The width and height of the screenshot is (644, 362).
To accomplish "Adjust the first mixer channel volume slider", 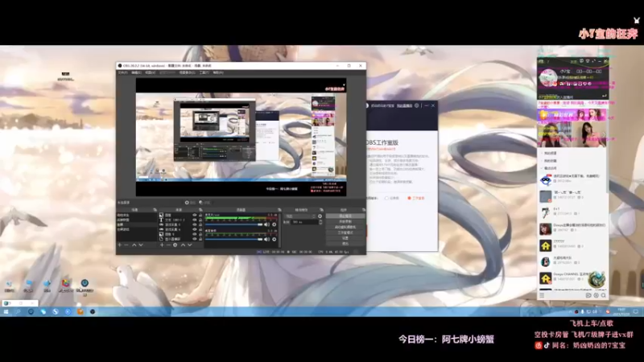I will (x=233, y=224).
